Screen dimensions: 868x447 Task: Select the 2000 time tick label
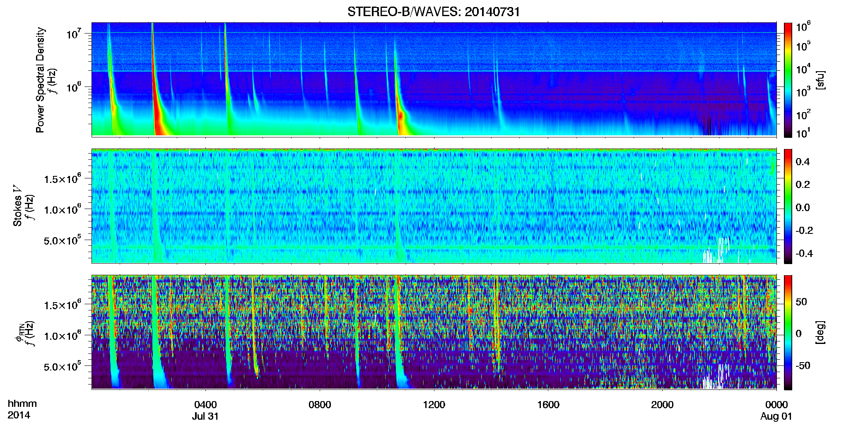coord(662,405)
